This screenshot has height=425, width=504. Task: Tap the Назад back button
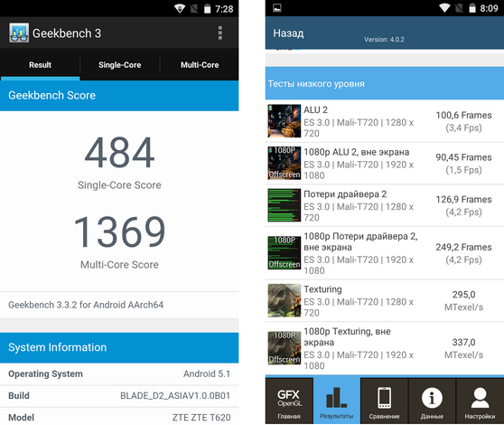coord(288,33)
